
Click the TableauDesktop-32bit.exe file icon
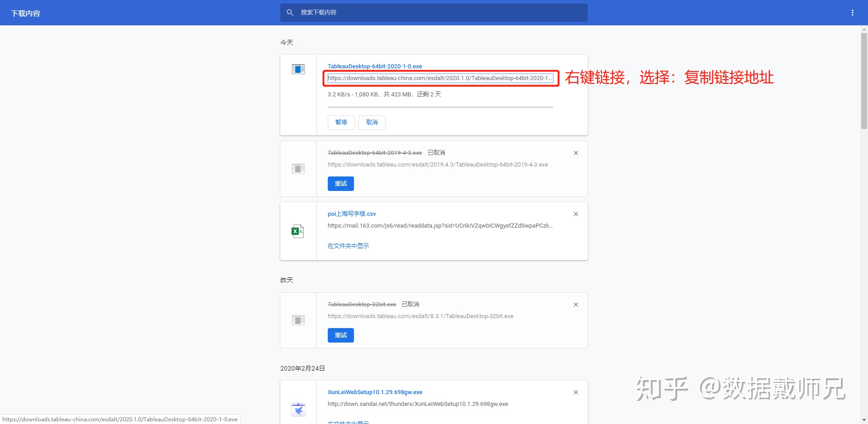pyautogui.click(x=298, y=320)
